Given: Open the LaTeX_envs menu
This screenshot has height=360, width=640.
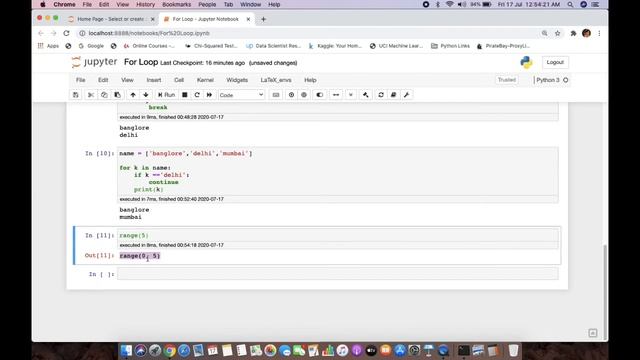Looking at the screenshot, I should tap(276, 80).
